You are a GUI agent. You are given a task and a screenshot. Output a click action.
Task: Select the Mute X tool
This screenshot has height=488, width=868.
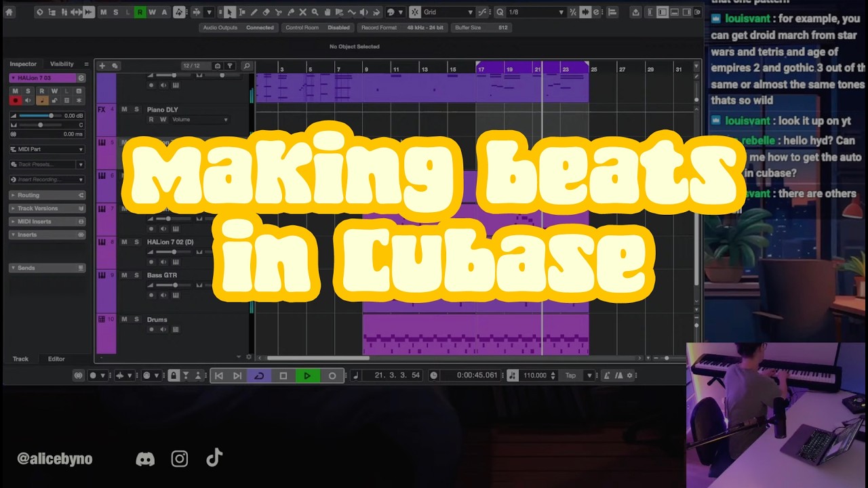click(302, 12)
